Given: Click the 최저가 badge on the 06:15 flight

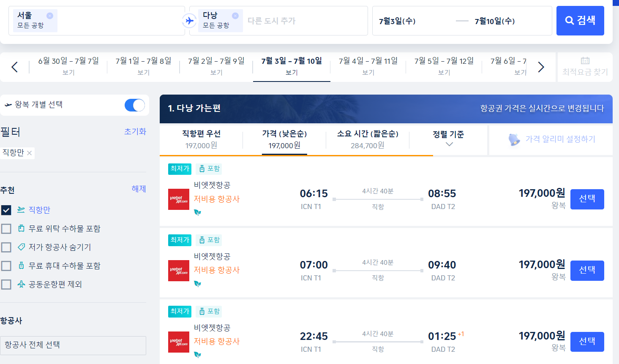Looking at the screenshot, I should (180, 169).
